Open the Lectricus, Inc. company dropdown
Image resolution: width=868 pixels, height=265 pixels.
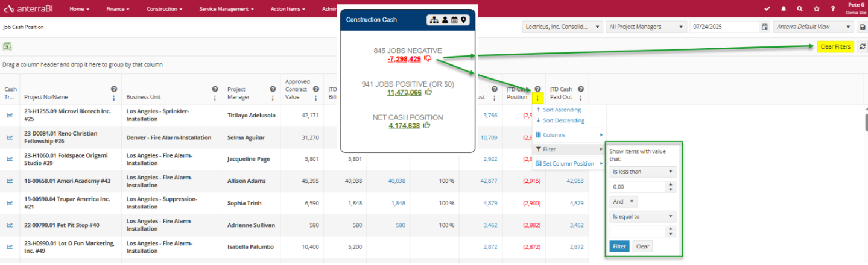(562, 27)
